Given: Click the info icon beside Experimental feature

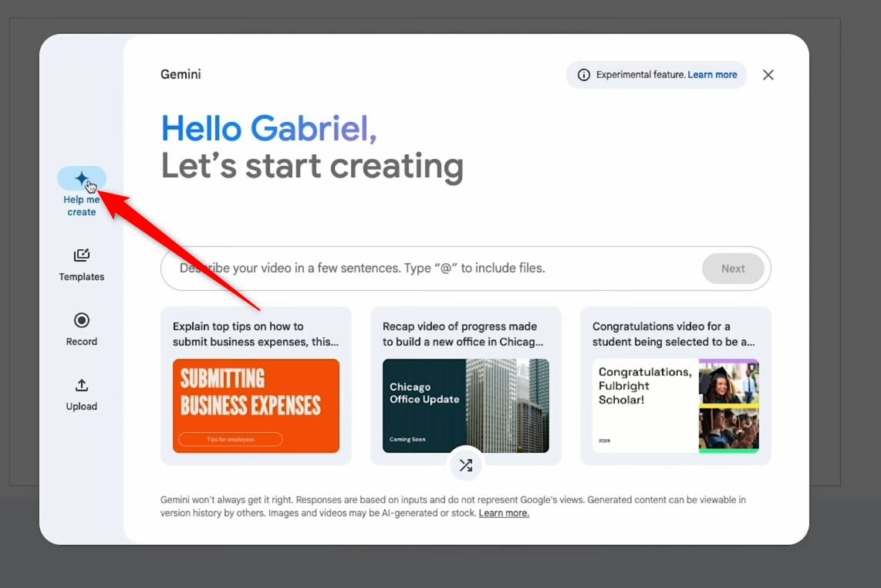Looking at the screenshot, I should (584, 75).
